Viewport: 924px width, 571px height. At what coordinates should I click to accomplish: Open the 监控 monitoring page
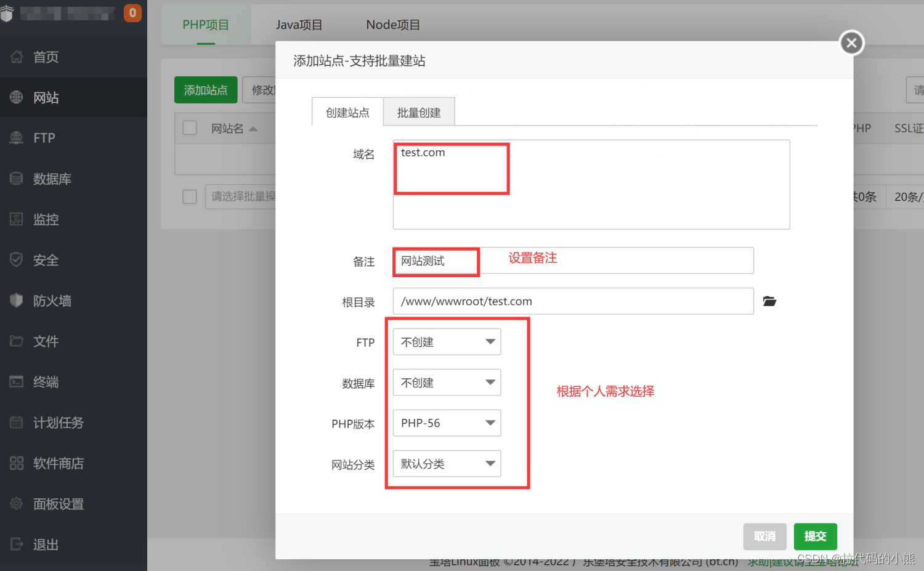[46, 219]
